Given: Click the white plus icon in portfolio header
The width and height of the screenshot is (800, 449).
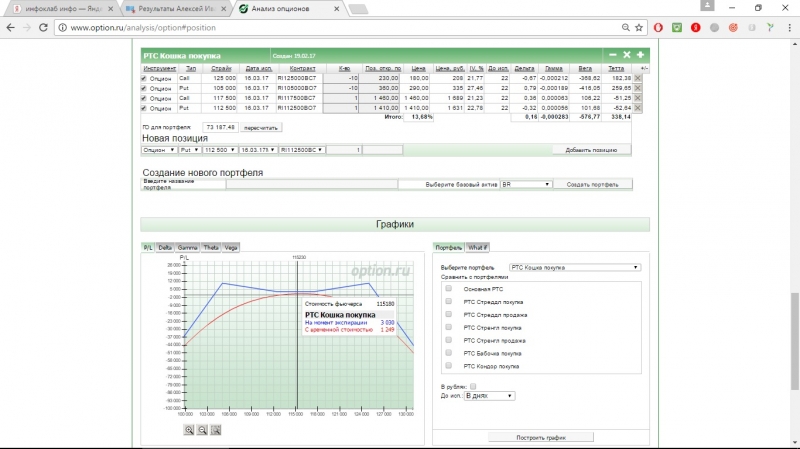Looking at the screenshot, I should [640, 55].
